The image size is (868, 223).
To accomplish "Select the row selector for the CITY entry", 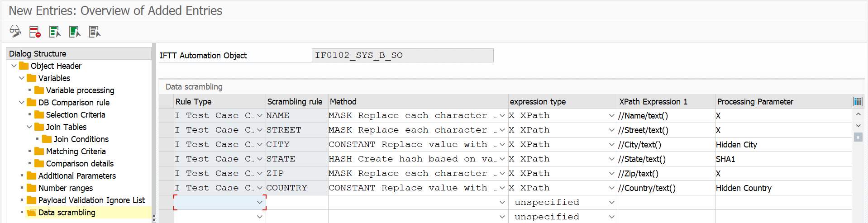I will pyautogui.click(x=166, y=144).
